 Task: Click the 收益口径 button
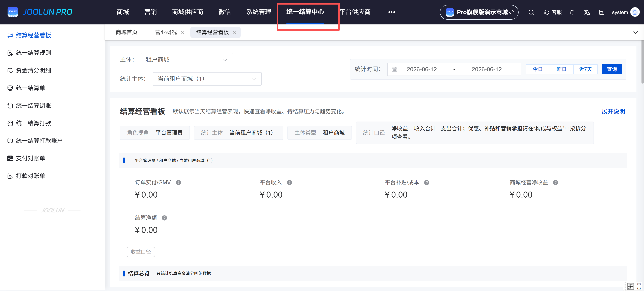pyautogui.click(x=141, y=252)
